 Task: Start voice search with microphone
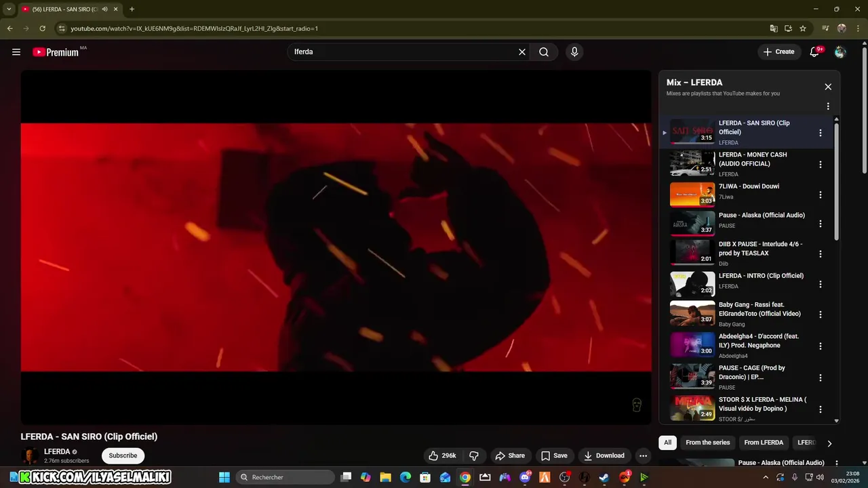coord(574,52)
